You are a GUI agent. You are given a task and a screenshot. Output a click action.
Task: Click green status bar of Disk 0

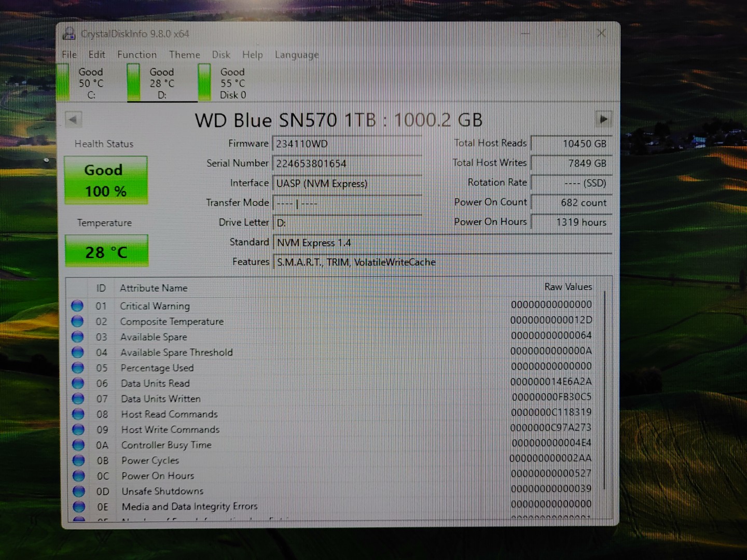point(204,82)
